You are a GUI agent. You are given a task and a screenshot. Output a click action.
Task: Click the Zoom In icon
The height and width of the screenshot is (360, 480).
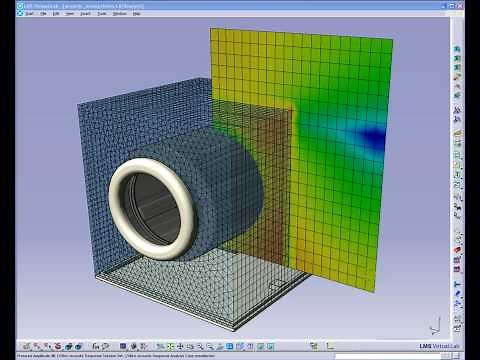click(x=200, y=346)
